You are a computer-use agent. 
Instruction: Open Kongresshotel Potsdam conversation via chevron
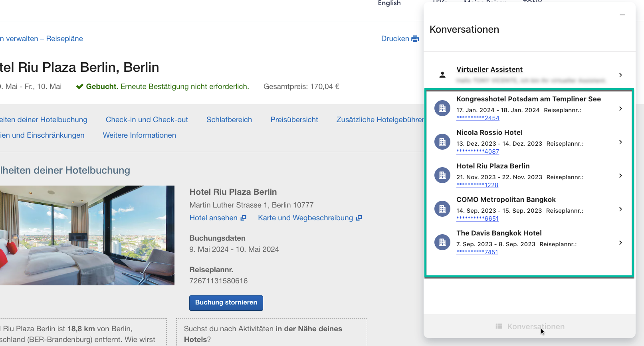tap(620, 109)
